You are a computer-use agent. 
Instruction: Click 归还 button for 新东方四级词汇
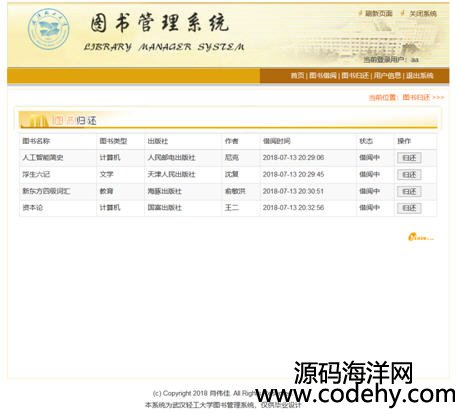[409, 191]
